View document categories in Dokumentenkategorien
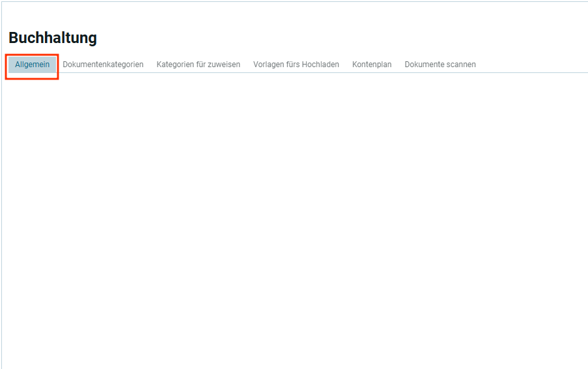 (103, 65)
